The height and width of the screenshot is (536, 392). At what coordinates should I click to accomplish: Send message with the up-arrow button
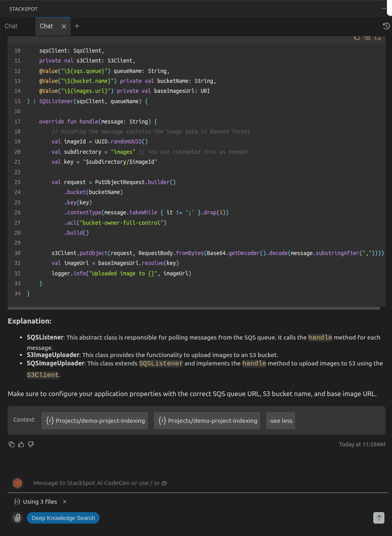378,518
